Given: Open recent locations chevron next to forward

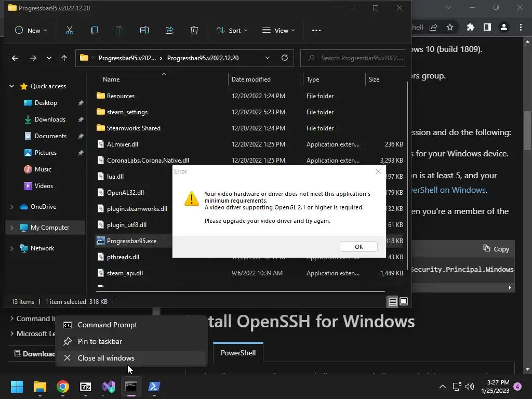Looking at the screenshot, I should pyautogui.click(x=49, y=58).
